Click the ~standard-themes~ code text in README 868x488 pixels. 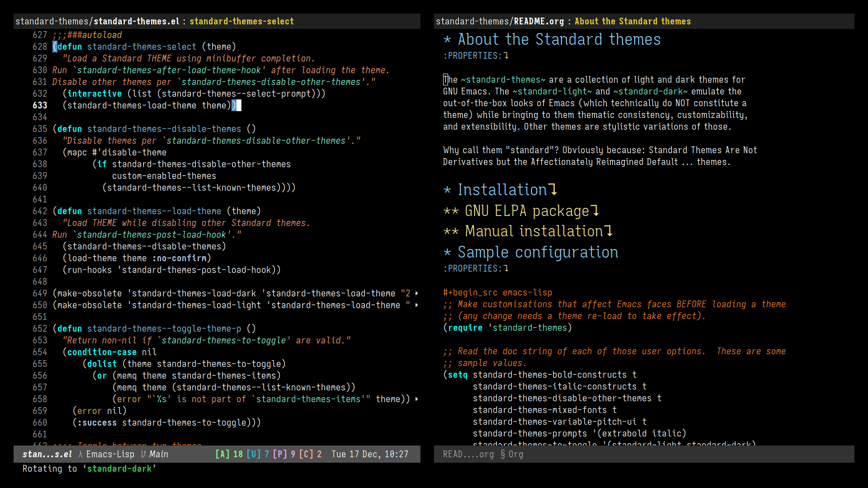tap(503, 80)
